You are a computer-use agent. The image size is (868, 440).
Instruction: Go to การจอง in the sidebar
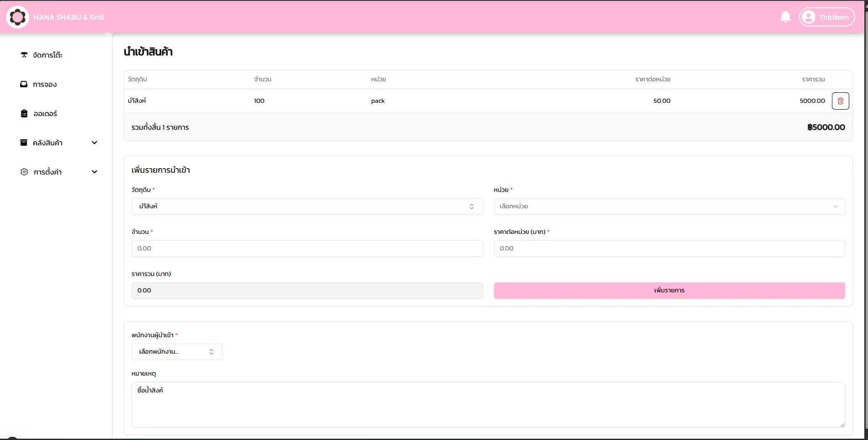point(45,84)
